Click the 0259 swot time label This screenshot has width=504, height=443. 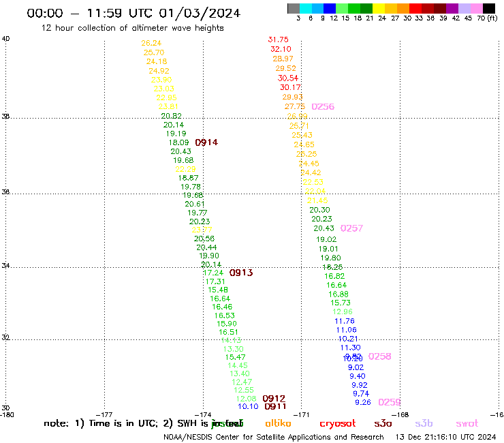point(390,402)
